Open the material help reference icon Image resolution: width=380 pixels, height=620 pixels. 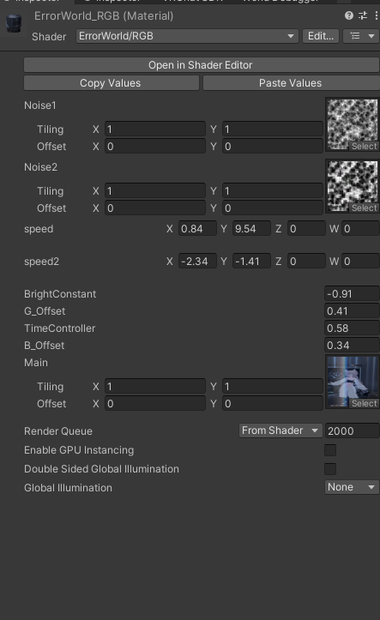click(349, 16)
